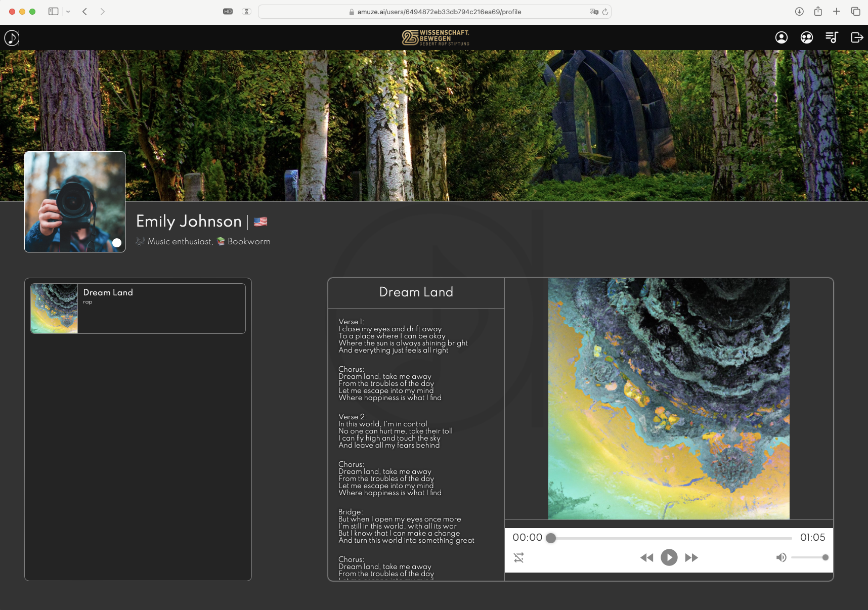Viewport: 868px width, 610px height.
Task: Open the community group icon
Action: tap(807, 37)
